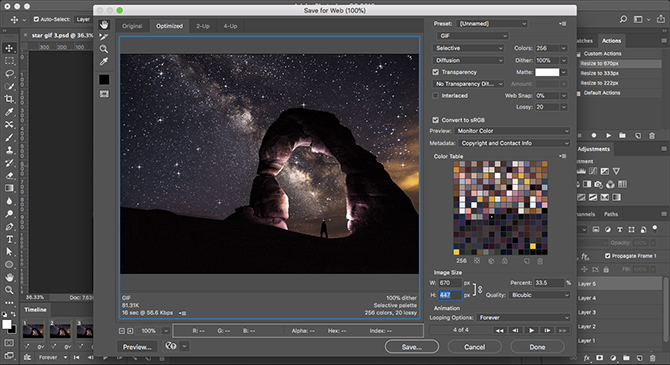
Task: Select the Path Selection arrow tool
Action: point(9,252)
